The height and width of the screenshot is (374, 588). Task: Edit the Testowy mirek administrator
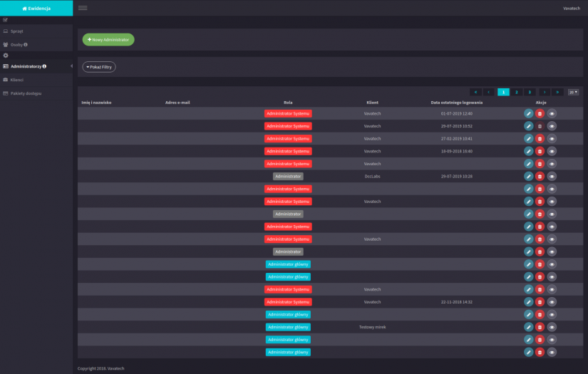[x=528, y=327]
